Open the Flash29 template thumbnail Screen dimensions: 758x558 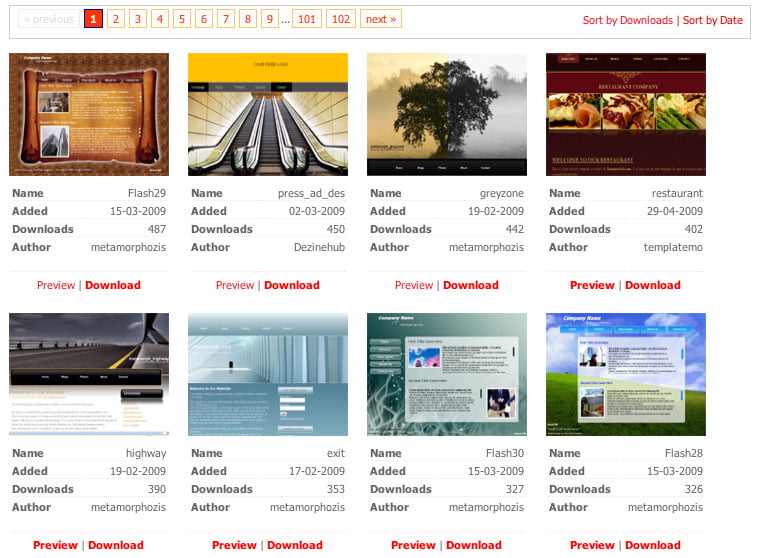[89, 114]
